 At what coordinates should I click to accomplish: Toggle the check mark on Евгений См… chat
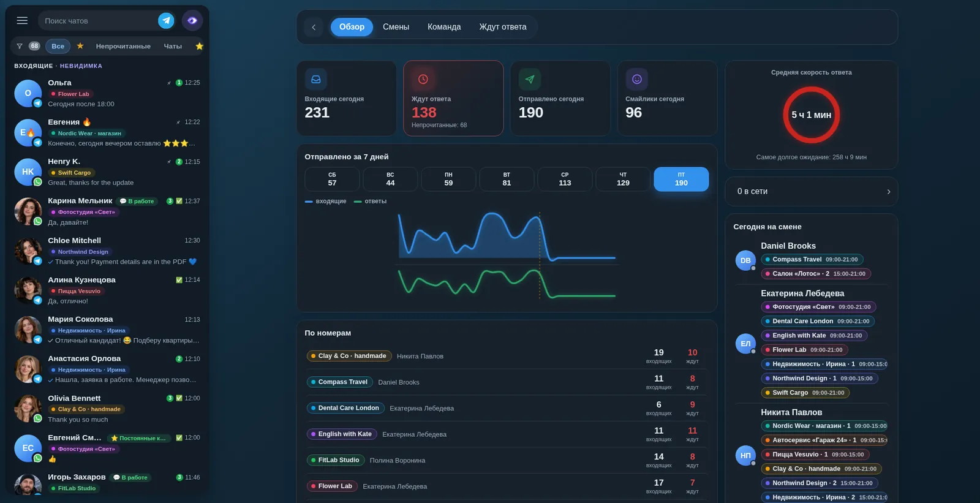pos(179,438)
